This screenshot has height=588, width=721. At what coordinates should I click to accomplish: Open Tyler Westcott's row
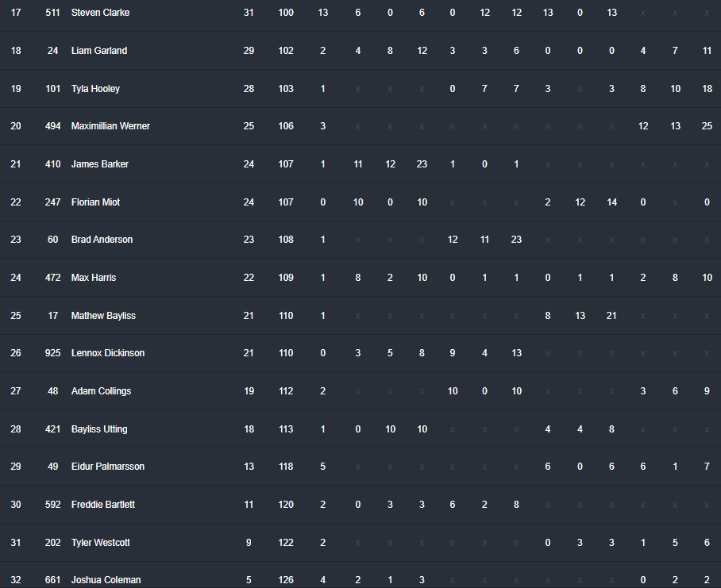tap(360, 543)
